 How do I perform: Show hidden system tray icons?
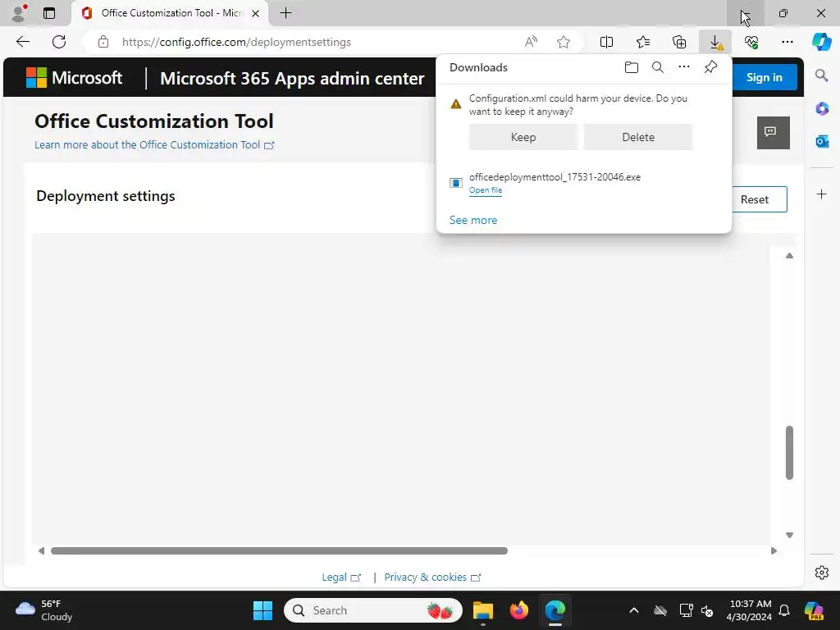[634, 610]
